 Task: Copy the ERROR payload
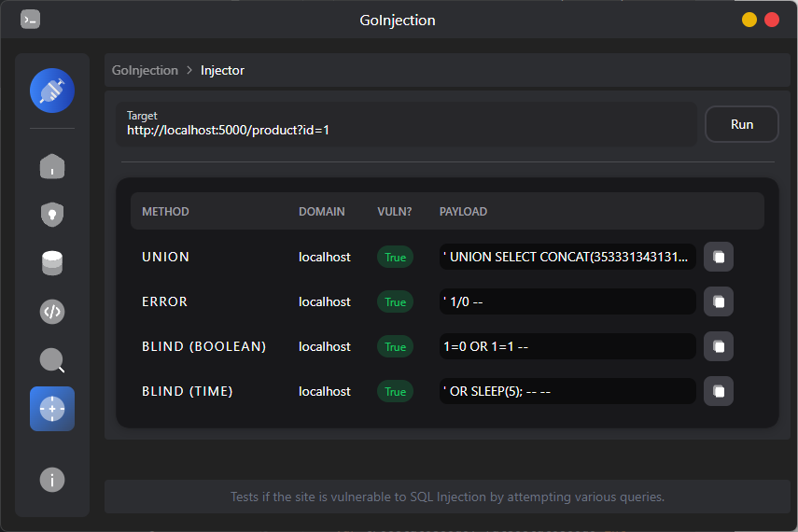(x=718, y=301)
